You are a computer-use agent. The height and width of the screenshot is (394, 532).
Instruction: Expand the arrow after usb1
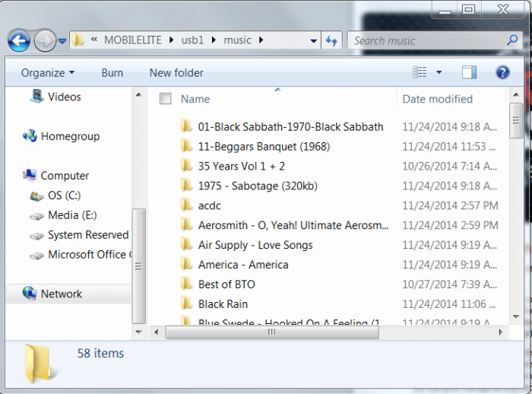pyautogui.click(x=214, y=40)
